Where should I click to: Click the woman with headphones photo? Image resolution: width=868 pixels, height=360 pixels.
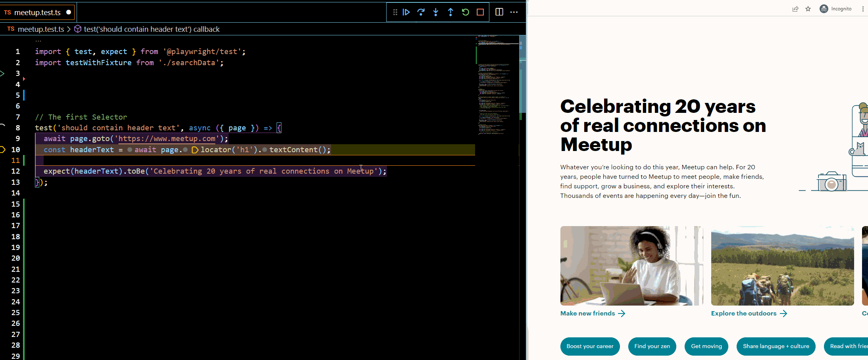point(632,266)
